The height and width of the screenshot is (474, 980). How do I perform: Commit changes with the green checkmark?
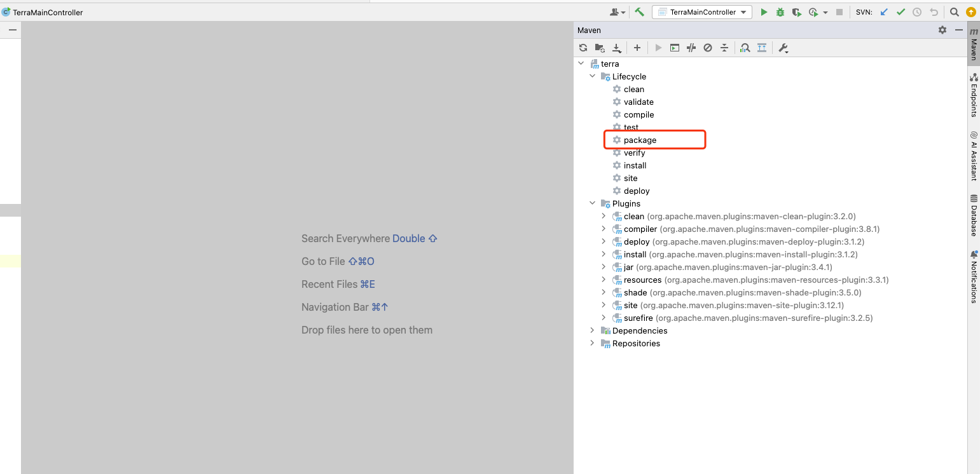901,12
